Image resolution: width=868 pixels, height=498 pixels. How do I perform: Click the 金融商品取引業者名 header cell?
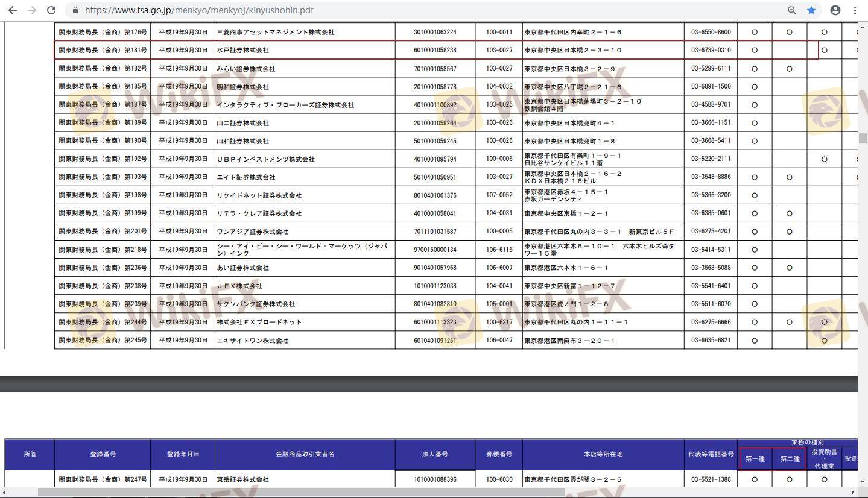tap(305, 455)
